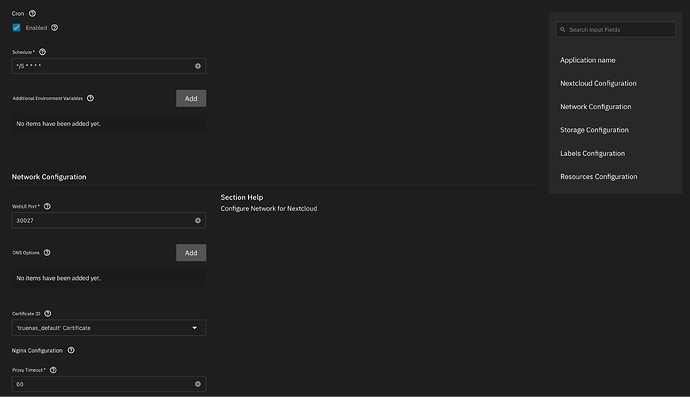This screenshot has height=397, width=690.
Task: Jump to Labels Configuration section
Action: click(592, 154)
